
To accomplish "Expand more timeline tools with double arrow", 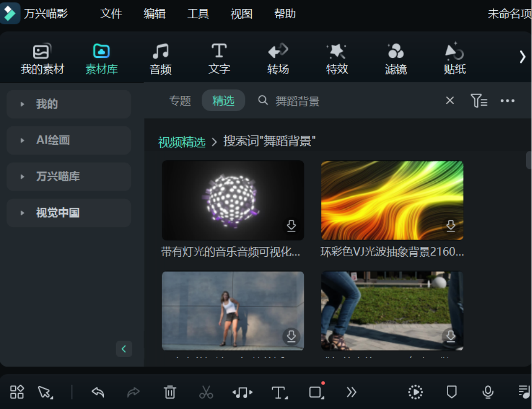I will coord(352,392).
